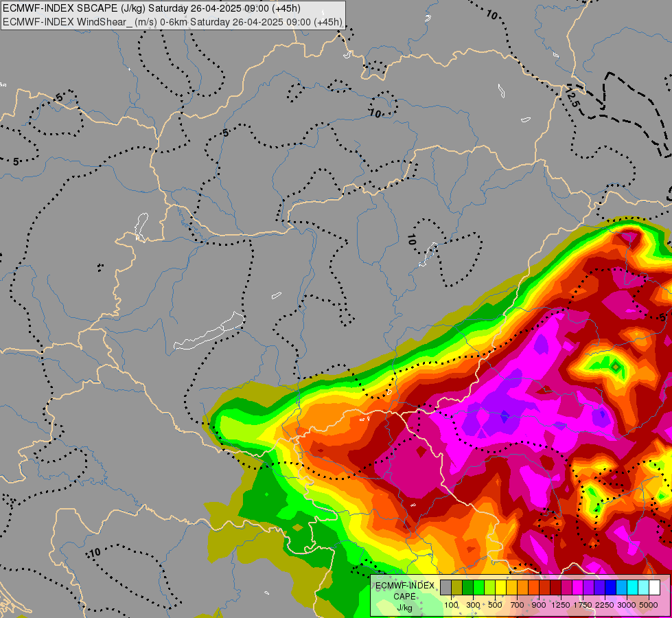672x618 pixels.
Task: Pick the bright magenta swatch before 1750
Action: point(577,588)
